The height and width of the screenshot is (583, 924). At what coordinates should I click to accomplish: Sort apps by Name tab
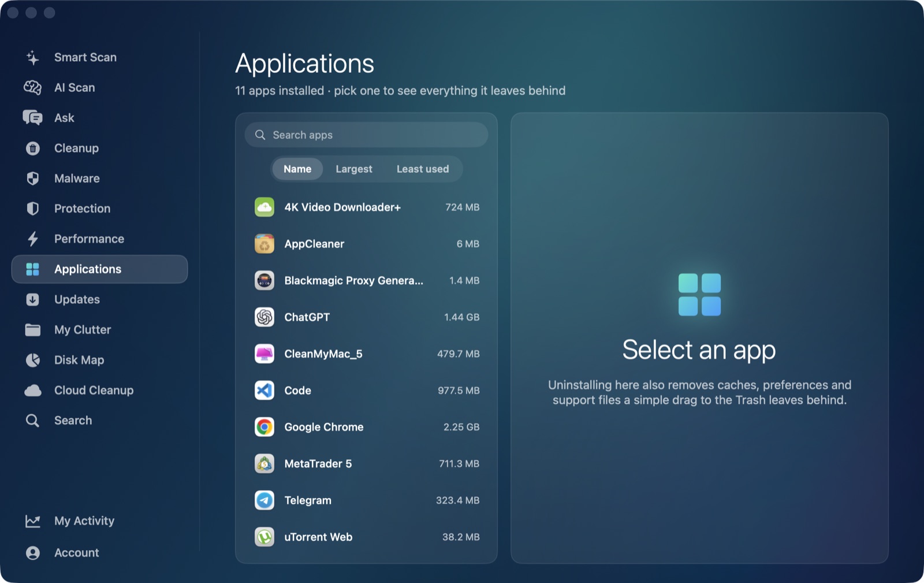(x=297, y=169)
